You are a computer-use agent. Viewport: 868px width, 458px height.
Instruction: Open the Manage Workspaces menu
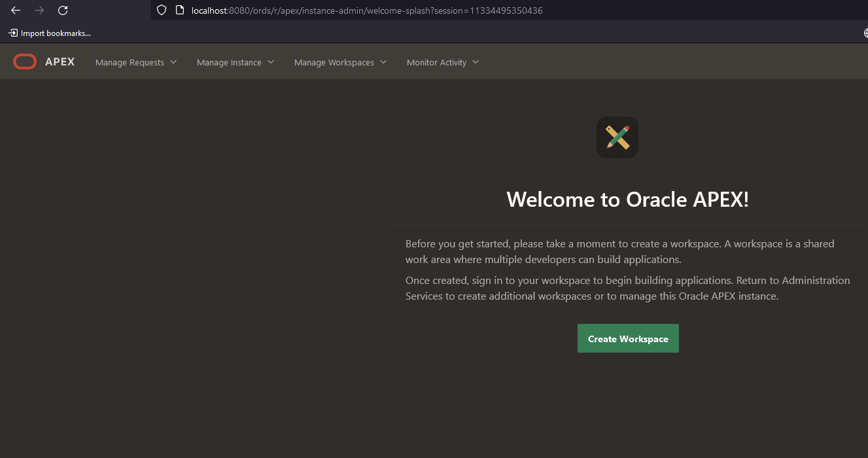click(x=340, y=62)
